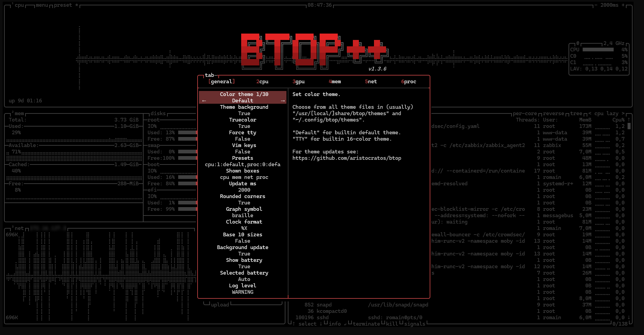Select the Update ms option
Image resolution: width=644 pixels, height=335 pixels.
[x=243, y=187]
